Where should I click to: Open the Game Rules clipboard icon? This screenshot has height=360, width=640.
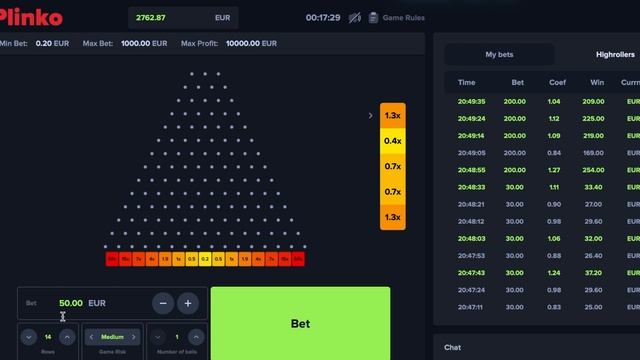[373, 18]
